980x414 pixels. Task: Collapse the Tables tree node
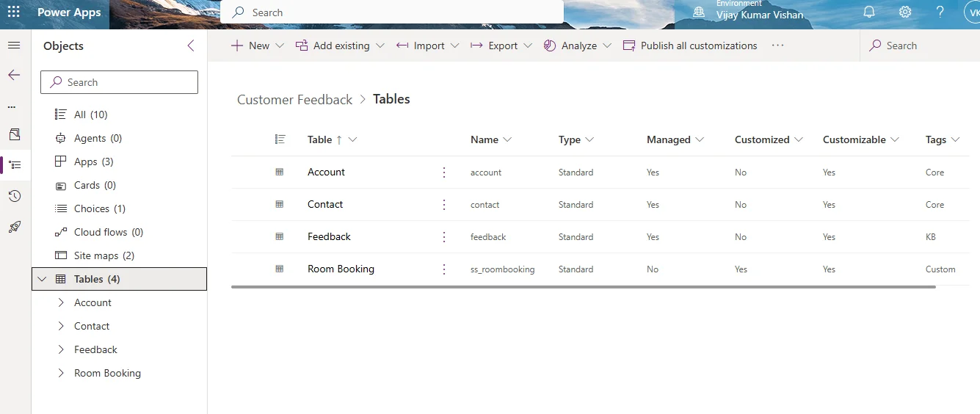tap(42, 279)
